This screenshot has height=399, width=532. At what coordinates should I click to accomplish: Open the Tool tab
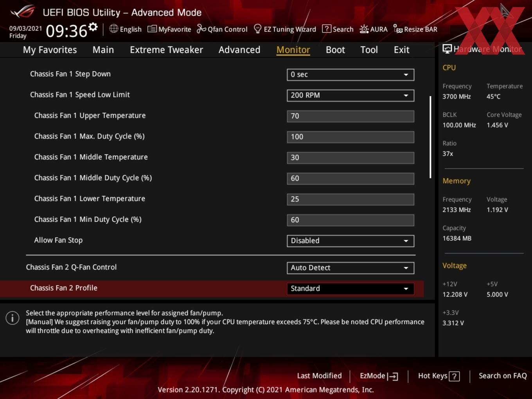click(x=369, y=50)
